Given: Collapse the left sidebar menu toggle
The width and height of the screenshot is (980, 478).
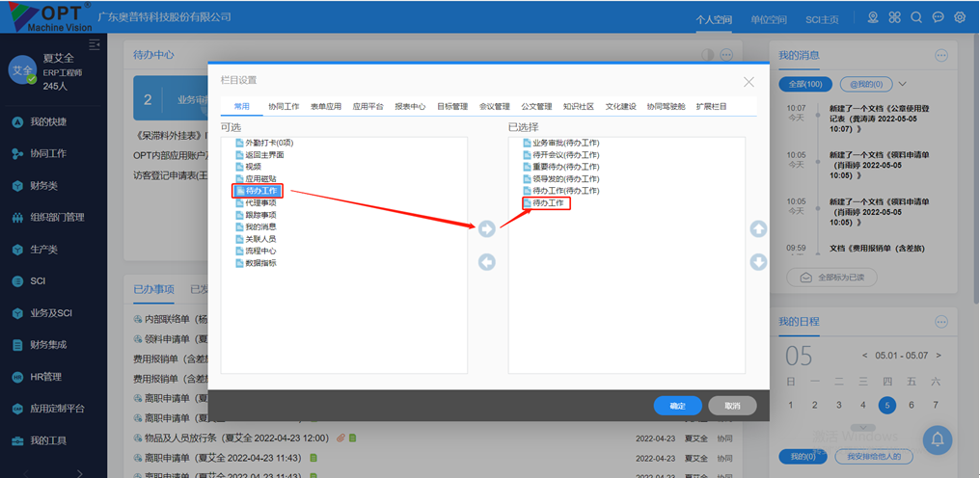Looking at the screenshot, I should point(95,44).
